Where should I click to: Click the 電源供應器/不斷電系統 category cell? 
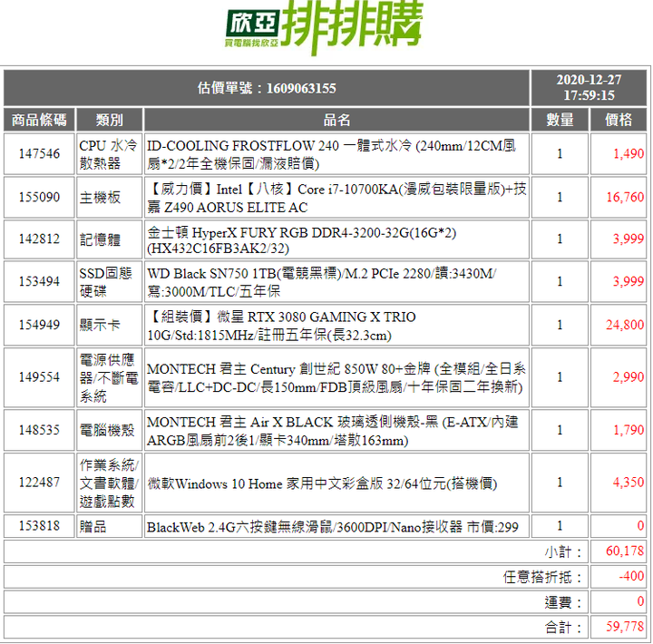pos(109,377)
